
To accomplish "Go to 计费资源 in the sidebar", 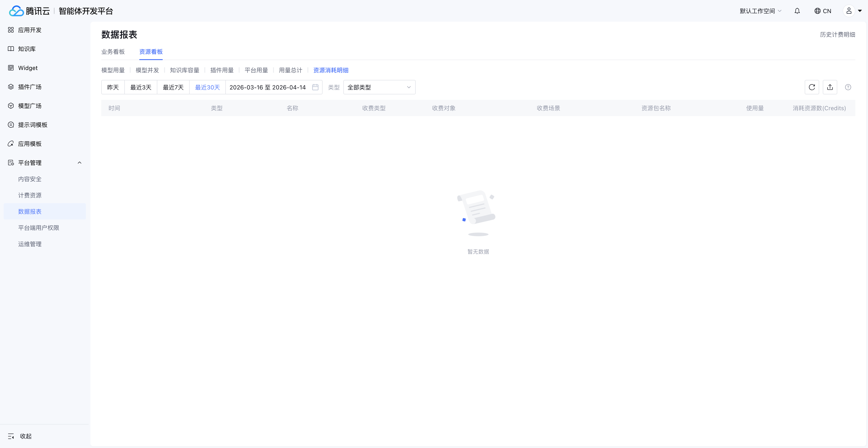I will point(30,195).
